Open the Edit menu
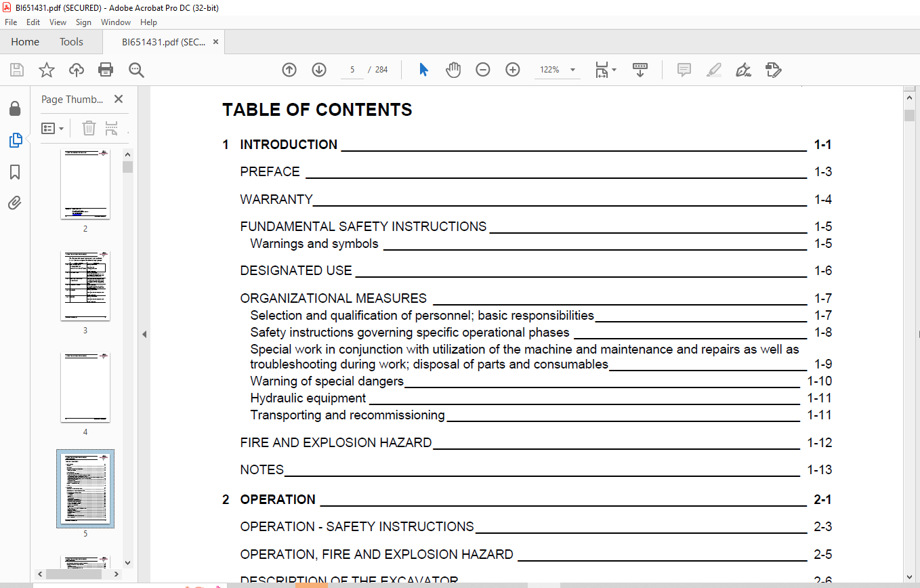This screenshot has width=920, height=588. pyautogui.click(x=33, y=22)
